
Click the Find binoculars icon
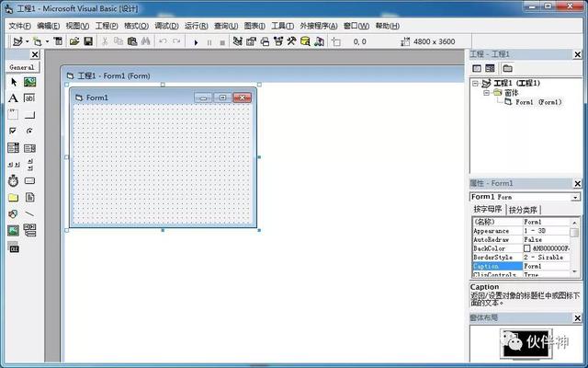coord(145,40)
